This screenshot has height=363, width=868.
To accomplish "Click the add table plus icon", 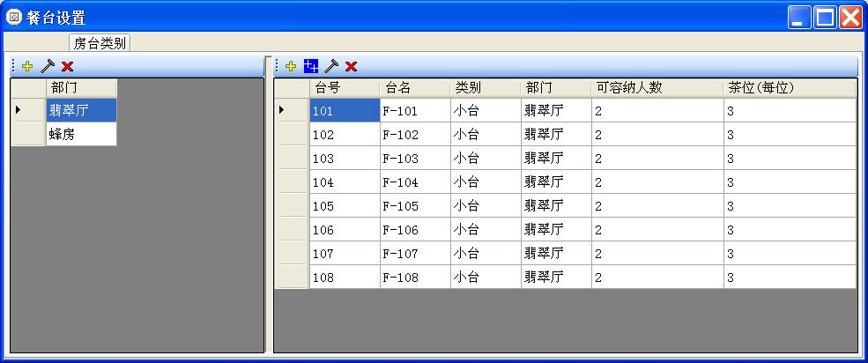I will click(x=291, y=66).
